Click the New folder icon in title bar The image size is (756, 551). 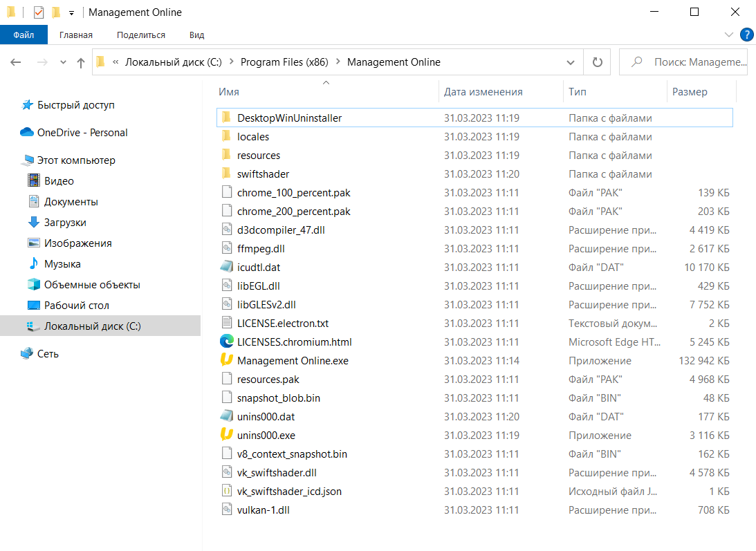coord(56,12)
